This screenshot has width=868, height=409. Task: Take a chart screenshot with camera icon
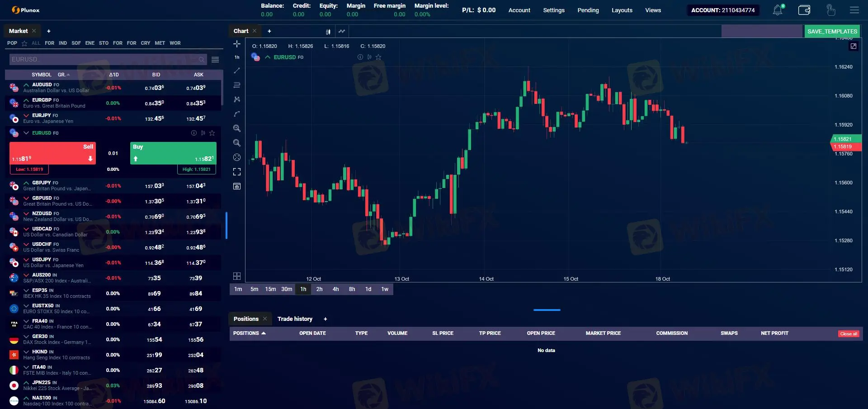point(237,186)
